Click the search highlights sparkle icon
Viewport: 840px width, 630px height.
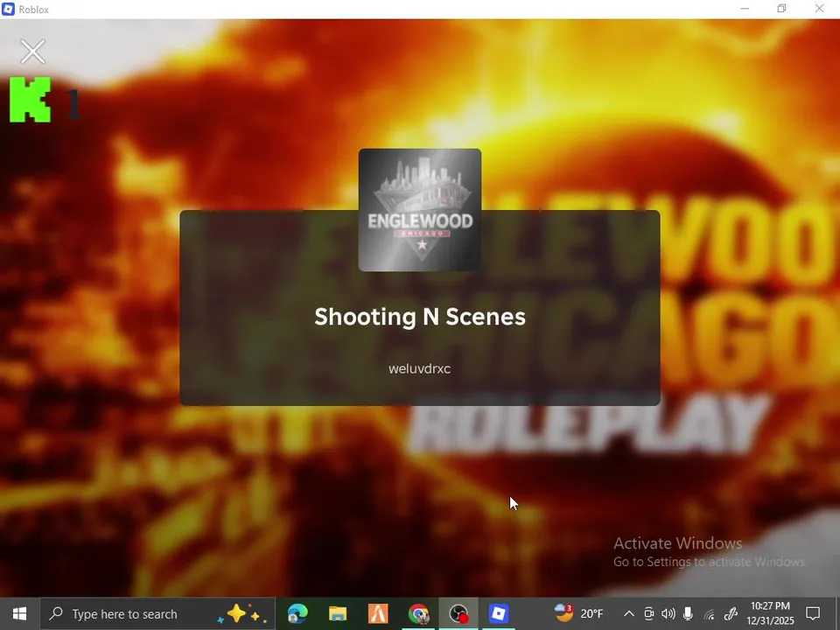click(x=241, y=614)
